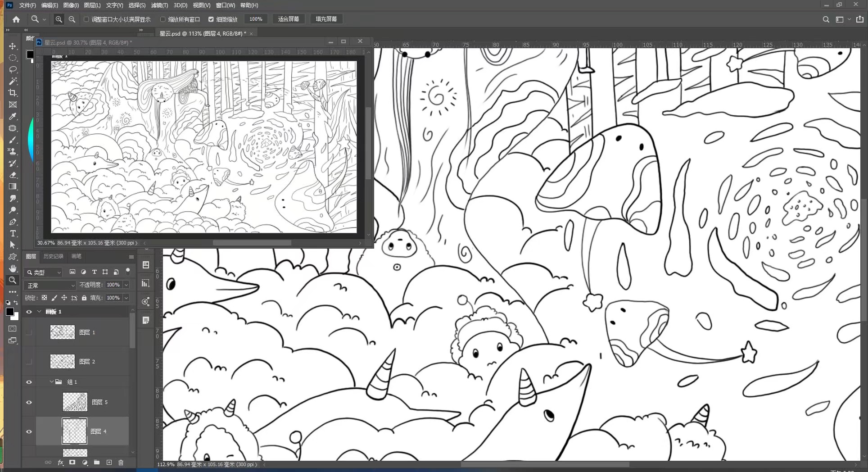Toggle lock all padlock
This screenshot has width=868, height=472.
pos(84,298)
